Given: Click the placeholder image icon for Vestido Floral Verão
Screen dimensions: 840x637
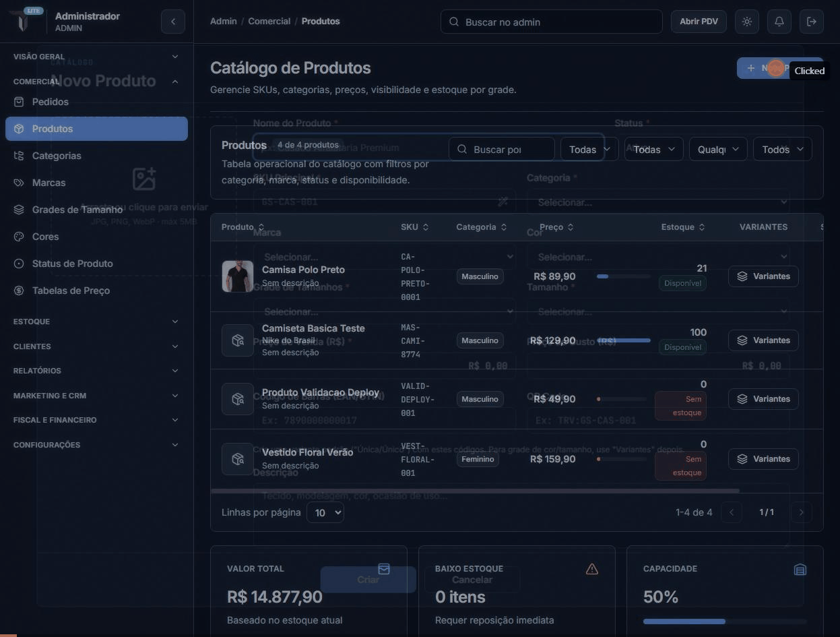Looking at the screenshot, I should (x=238, y=459).
